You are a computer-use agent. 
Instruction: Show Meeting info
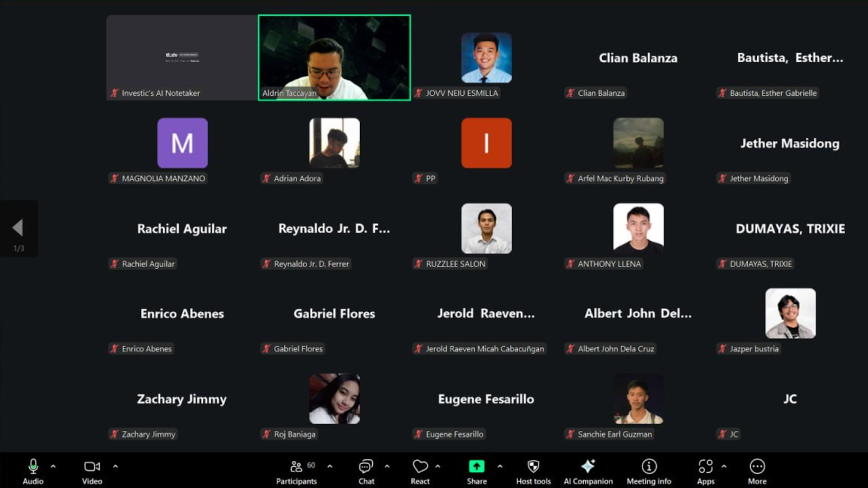click(649, 467)
